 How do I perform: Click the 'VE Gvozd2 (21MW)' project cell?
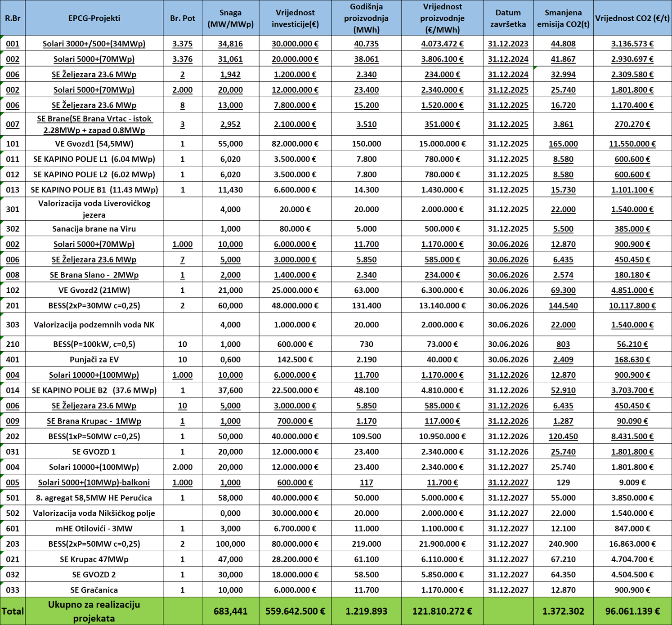pos(94,290)
